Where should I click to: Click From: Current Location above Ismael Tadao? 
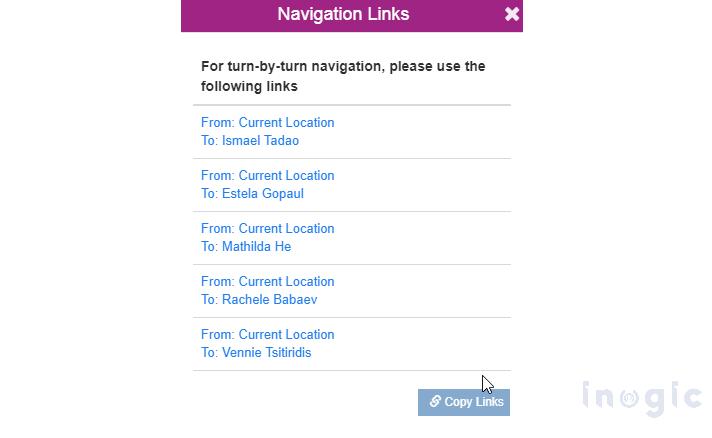click(267, 123)
